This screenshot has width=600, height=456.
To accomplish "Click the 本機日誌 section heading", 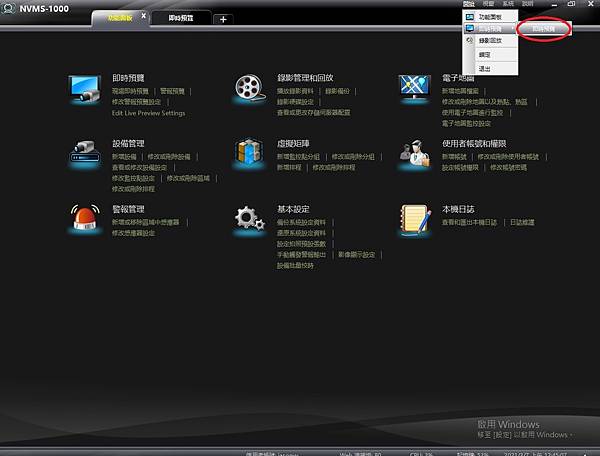I will point(458,209).
